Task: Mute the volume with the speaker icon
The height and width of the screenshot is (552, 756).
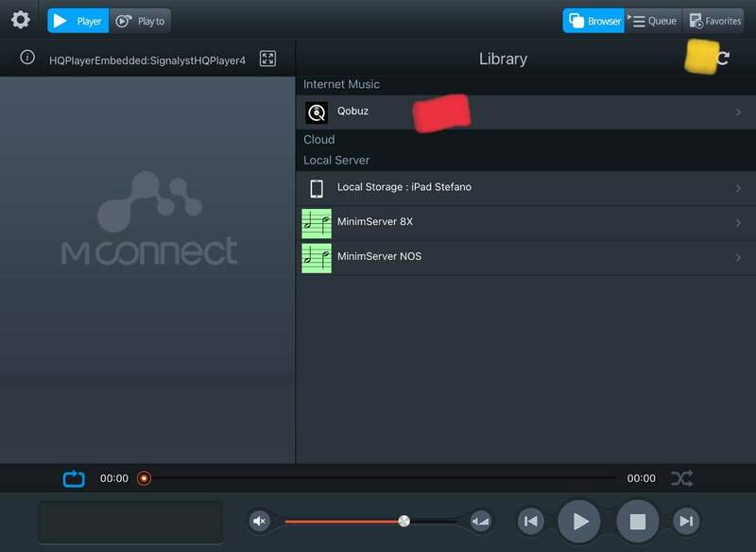Action: pos(260,521)
